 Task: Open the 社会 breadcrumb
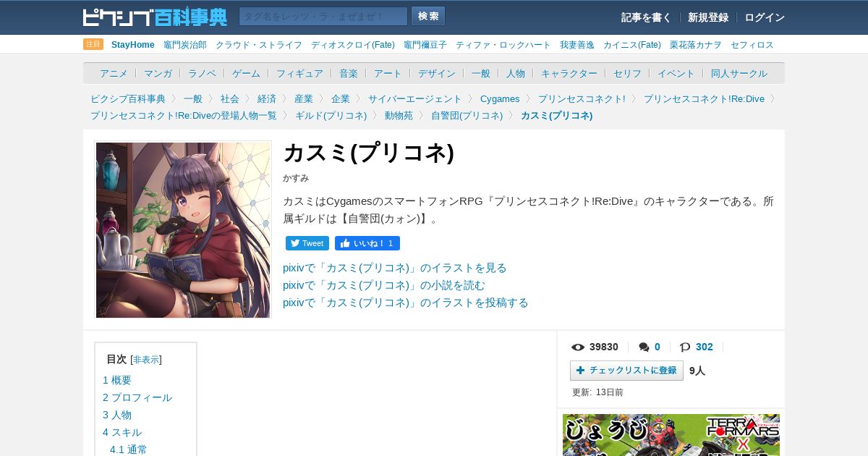pos(230,99)
